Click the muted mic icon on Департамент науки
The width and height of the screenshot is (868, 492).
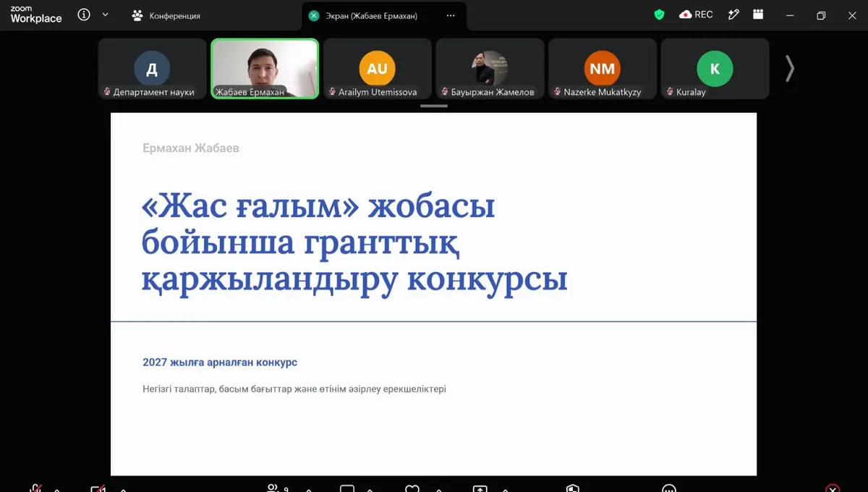click(x=108, y=92)
